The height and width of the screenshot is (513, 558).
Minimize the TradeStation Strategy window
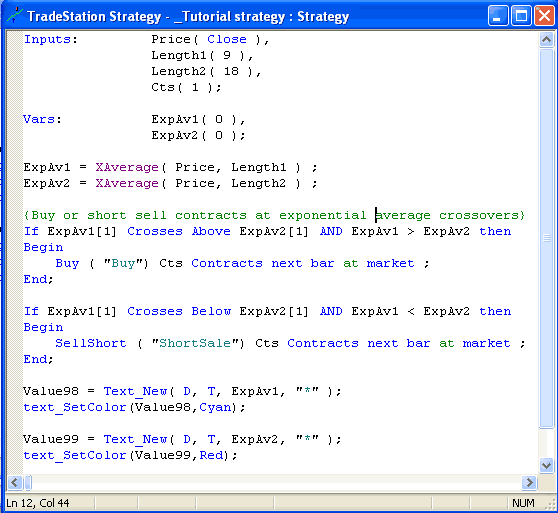point(498,16)
